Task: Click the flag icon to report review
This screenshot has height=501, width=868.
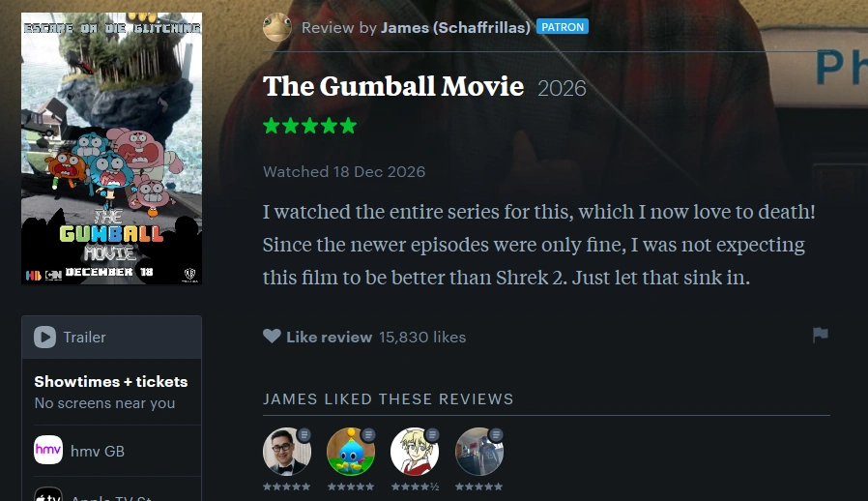Action: [x=821, y=335]
